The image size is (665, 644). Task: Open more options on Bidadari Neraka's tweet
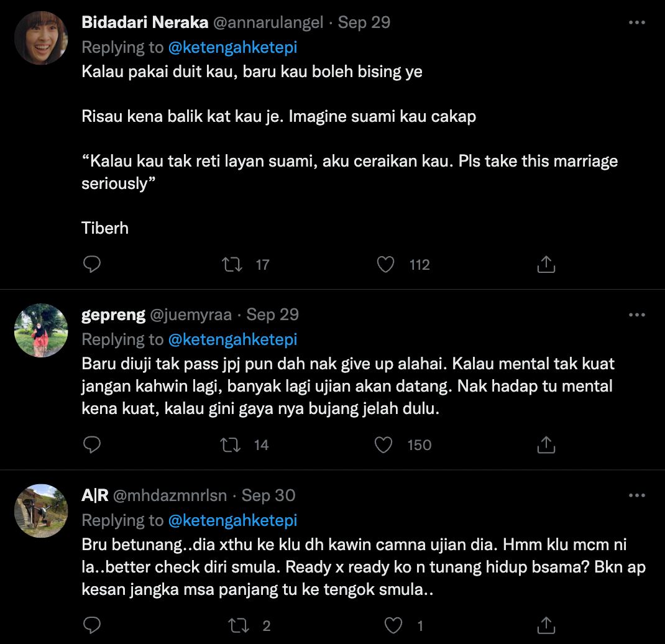pos(638,21)
